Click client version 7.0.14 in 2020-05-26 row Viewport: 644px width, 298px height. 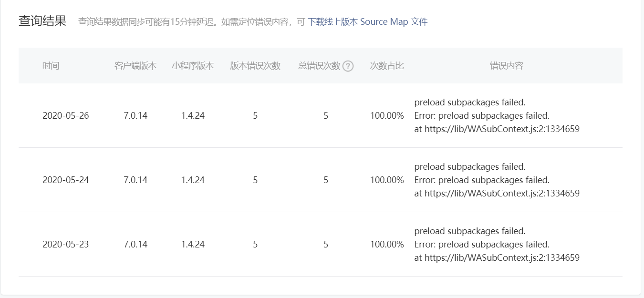tap(135, 116)
